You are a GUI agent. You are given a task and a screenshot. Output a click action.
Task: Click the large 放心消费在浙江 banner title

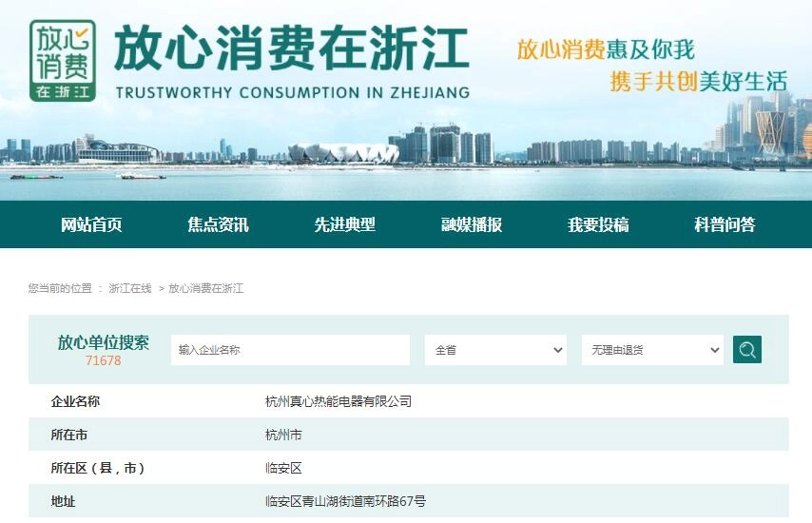[x=291, y=51]
